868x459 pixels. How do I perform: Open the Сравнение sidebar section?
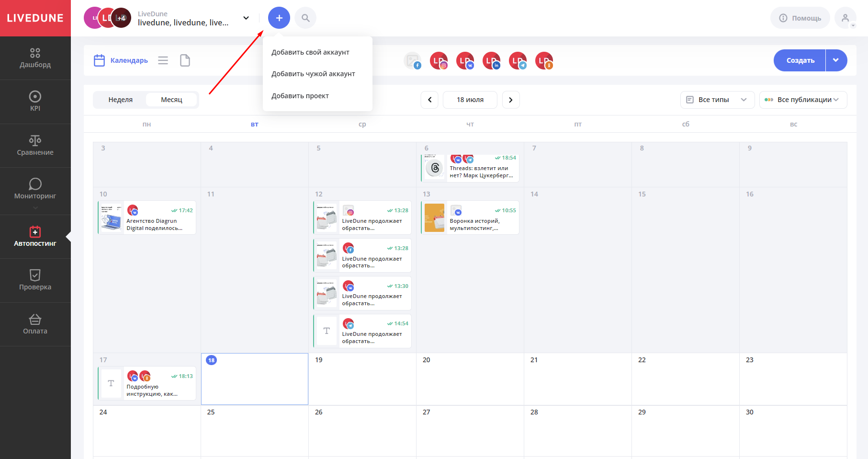click(35, 146)
